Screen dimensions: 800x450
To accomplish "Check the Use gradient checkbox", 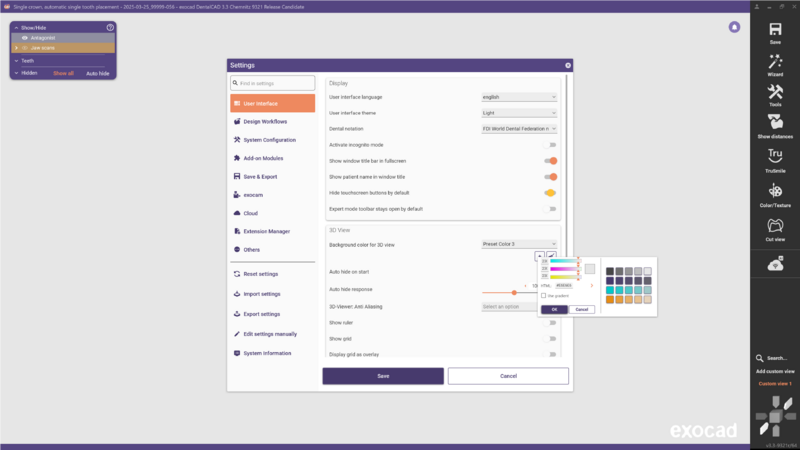I will (x=543, y=296).
